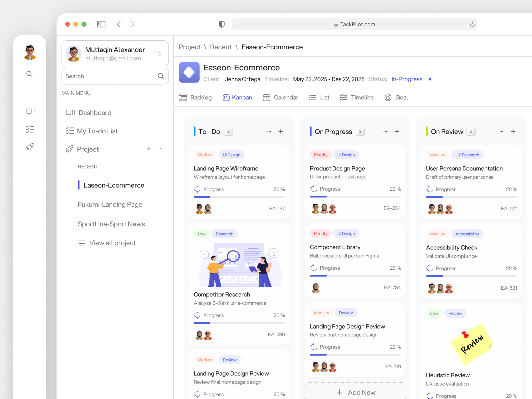Viewport: 532px width, 399px height.
Task: Click the magnifier icon inside the search bar
Action: point(161,76)
